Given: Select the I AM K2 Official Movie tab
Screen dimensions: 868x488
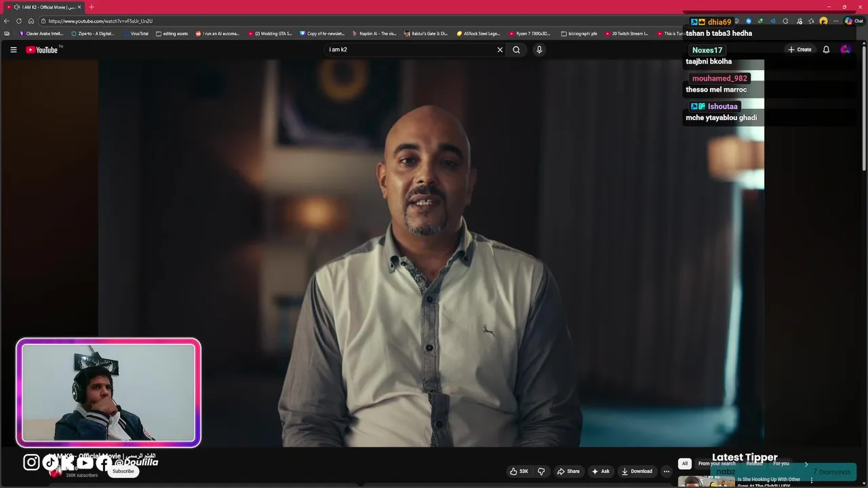Looking at the screenshot, I should (44, 7).
